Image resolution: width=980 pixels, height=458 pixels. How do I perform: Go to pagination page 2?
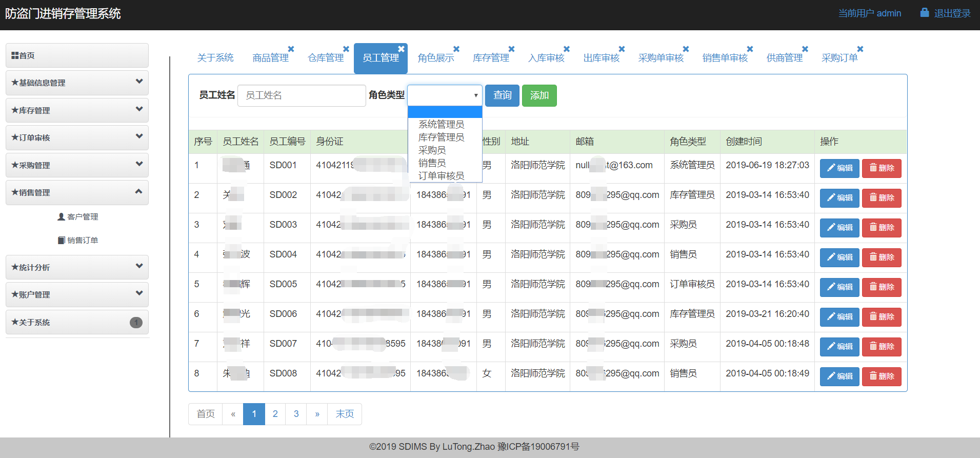(x=275, y=414)
